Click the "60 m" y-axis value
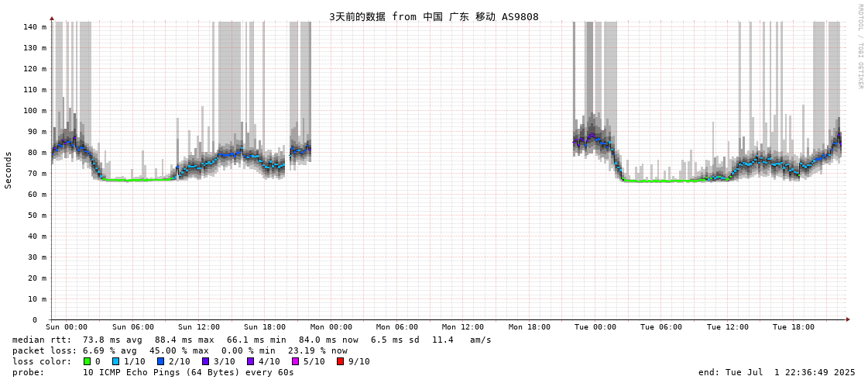Image resolution: width=868 pixels, height=383 pixels. 38,195
